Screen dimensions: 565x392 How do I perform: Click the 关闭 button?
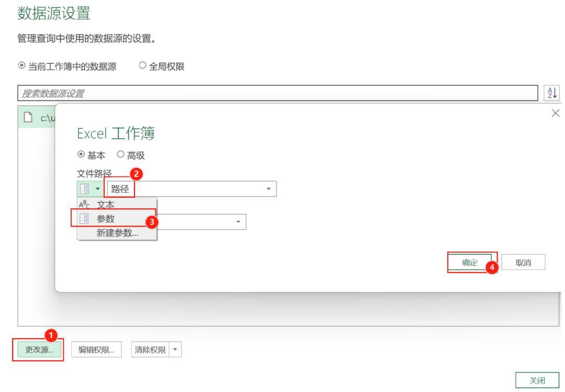point(537,380)
